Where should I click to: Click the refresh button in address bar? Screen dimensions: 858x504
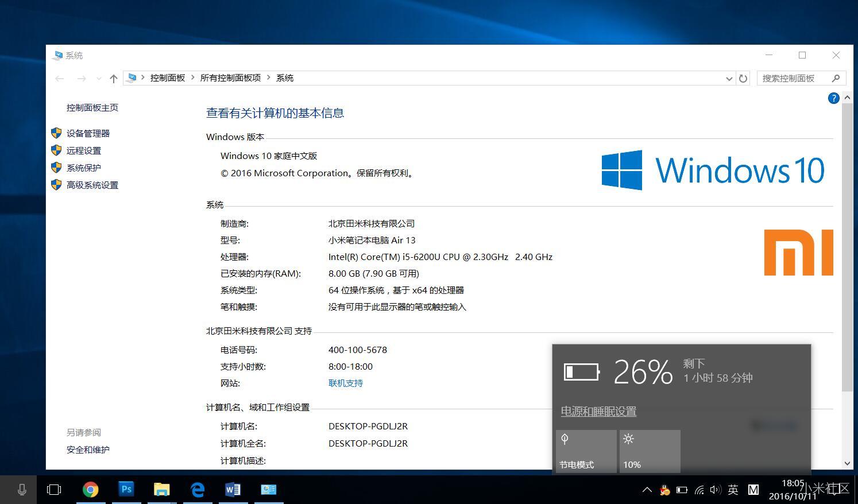click(743, 78)
